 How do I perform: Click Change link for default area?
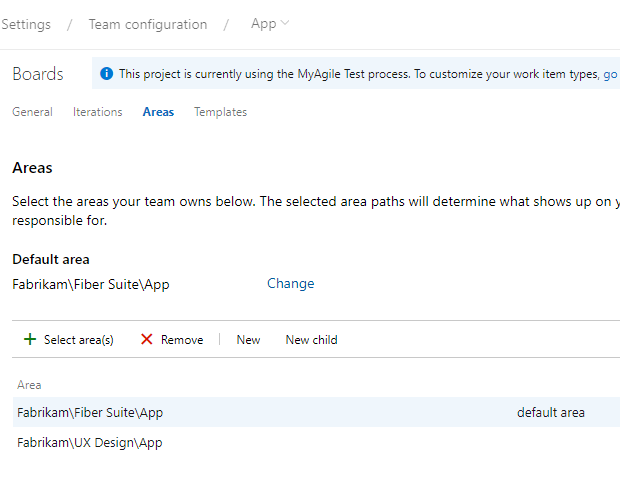coord(290,284)
